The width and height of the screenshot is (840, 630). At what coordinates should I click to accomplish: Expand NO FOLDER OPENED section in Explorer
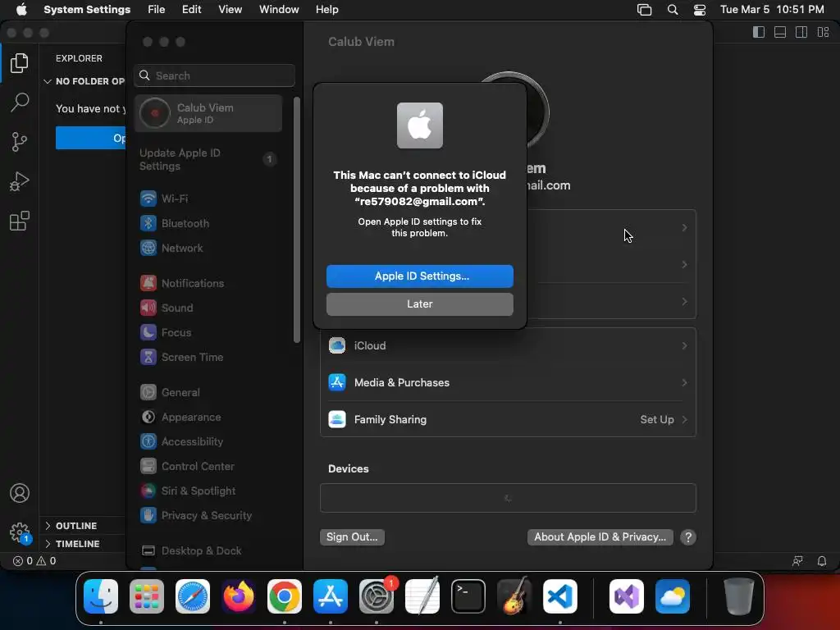[84, 81]
